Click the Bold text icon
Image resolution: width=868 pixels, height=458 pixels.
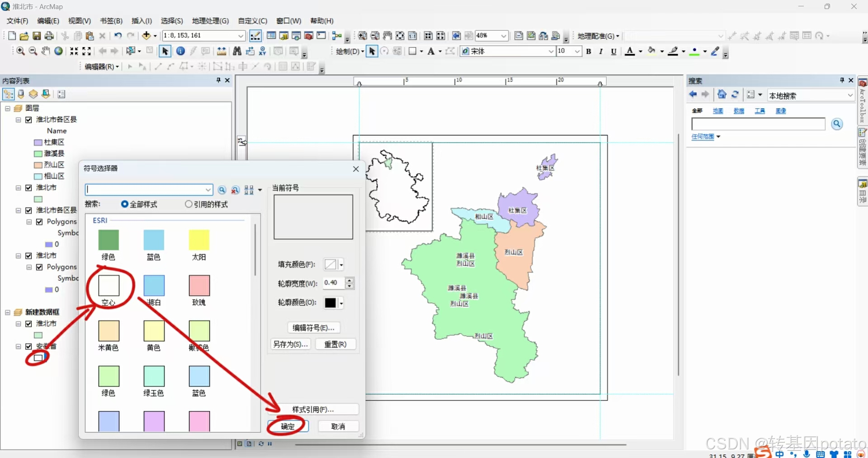589,52
